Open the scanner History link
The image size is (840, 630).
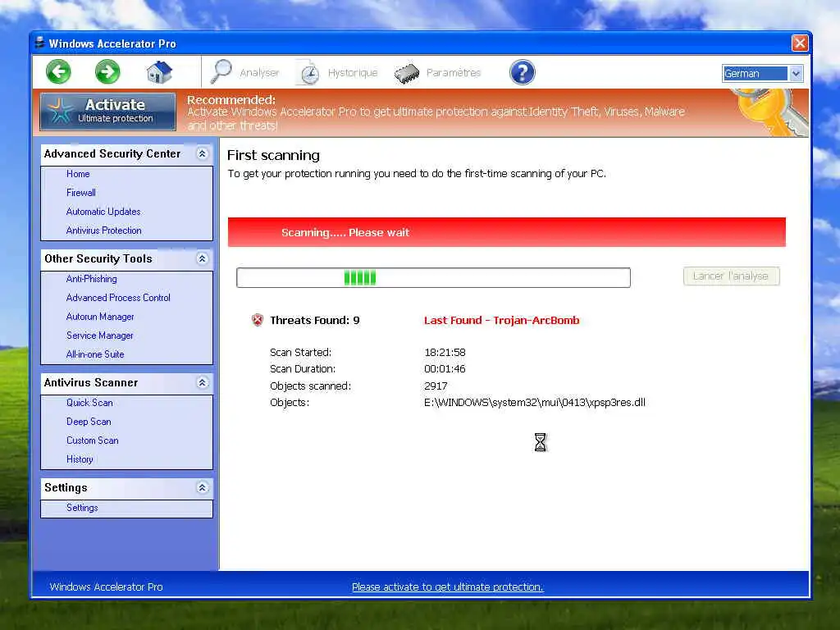coord(80,459)
